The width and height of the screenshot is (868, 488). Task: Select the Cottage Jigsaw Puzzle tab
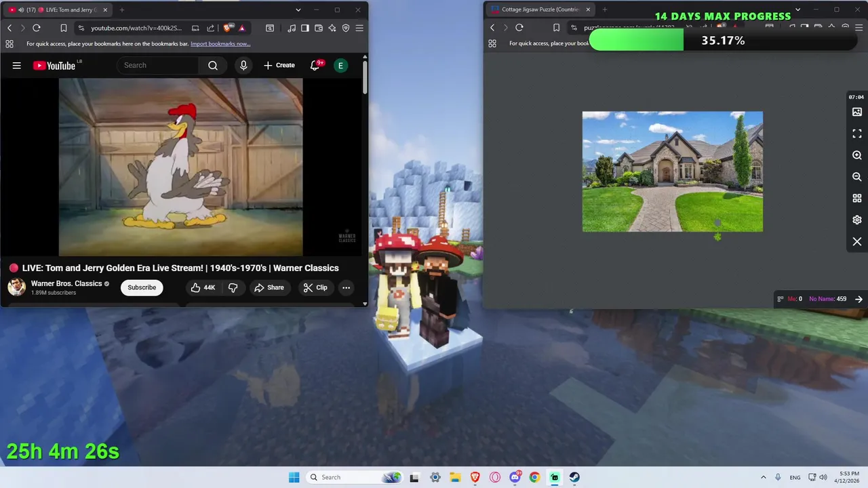pyautogui.click(x=539, y=9)
